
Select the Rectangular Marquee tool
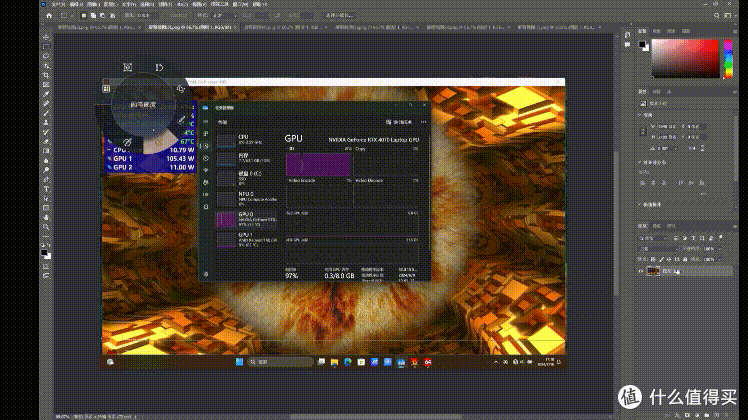pos(46,47)
